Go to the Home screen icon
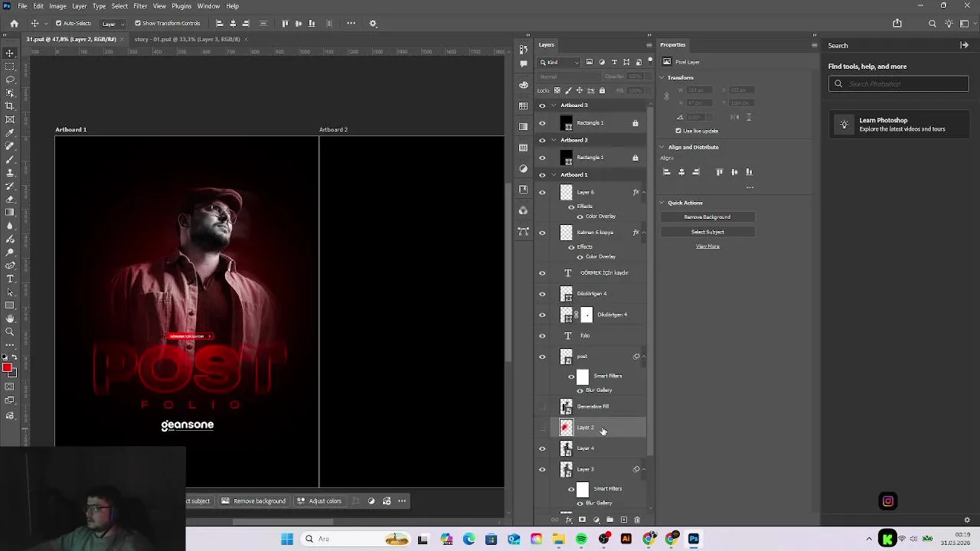The image size is (980, 551). click(x=14, y=24)
